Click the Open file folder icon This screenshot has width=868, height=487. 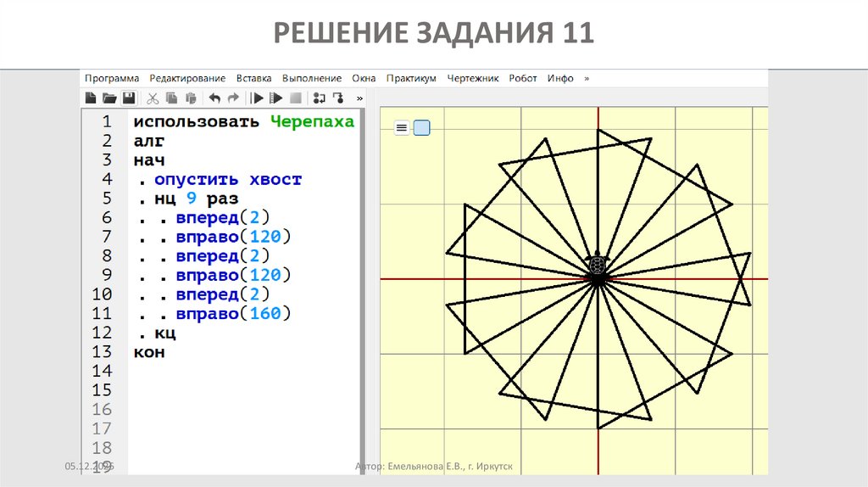[x=109, y=98]
